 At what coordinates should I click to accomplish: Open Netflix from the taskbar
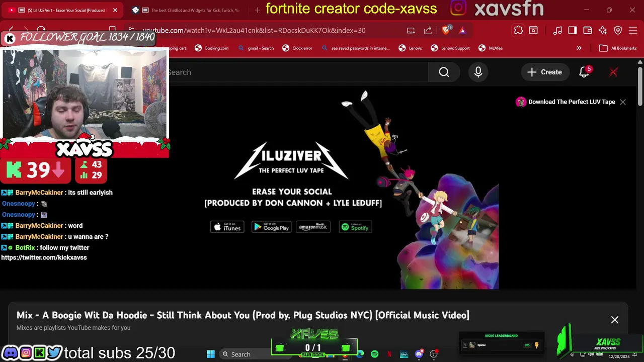pyautogui.click(x=389, y=354)
